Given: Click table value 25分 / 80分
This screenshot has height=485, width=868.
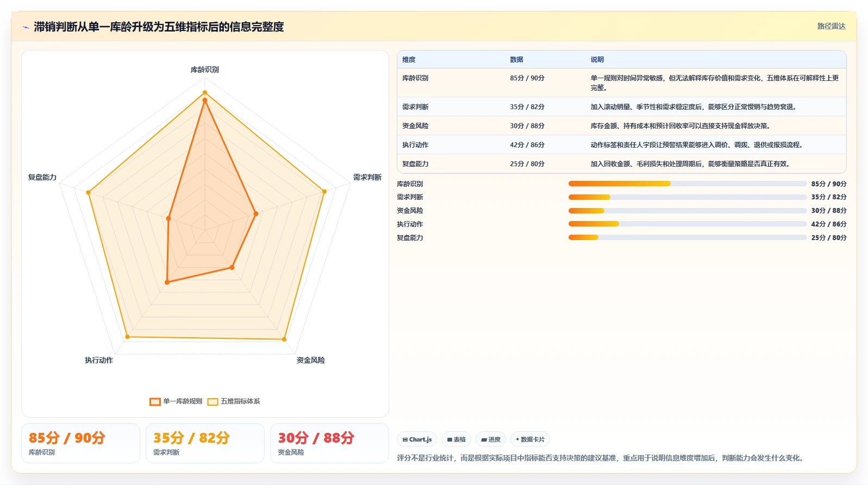Looking at the screenshot, I should coord(527,164).
